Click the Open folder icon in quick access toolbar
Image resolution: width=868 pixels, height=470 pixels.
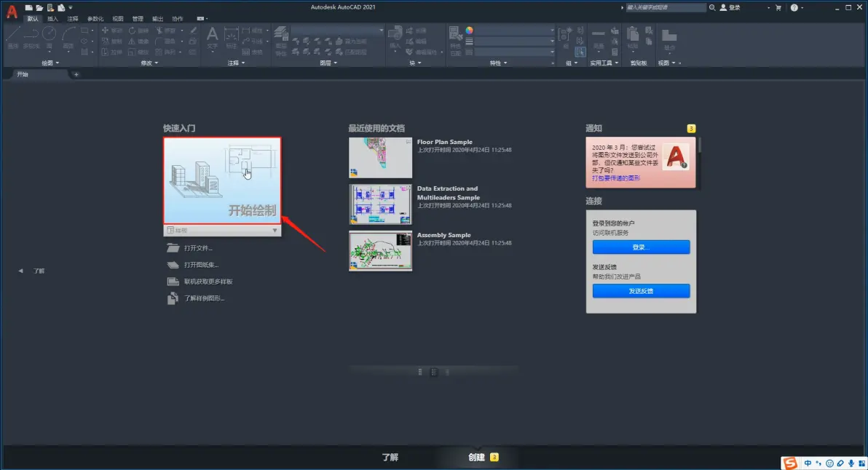coord(39,8)
